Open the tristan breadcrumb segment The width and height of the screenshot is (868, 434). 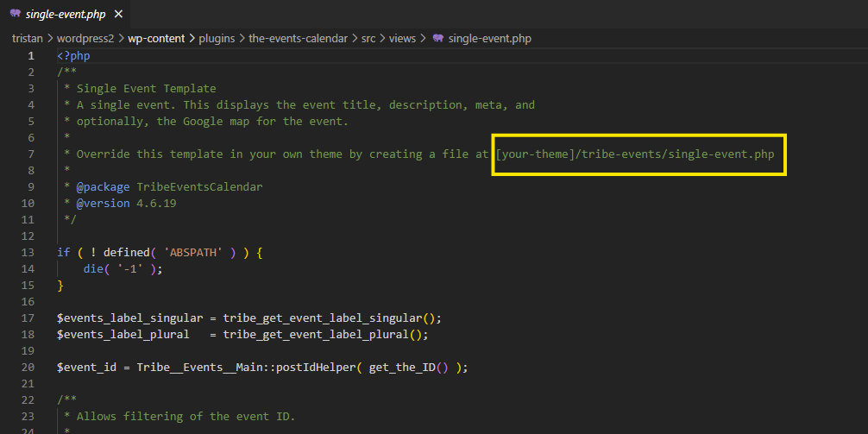pyautogui.click(x=27, y=38)
